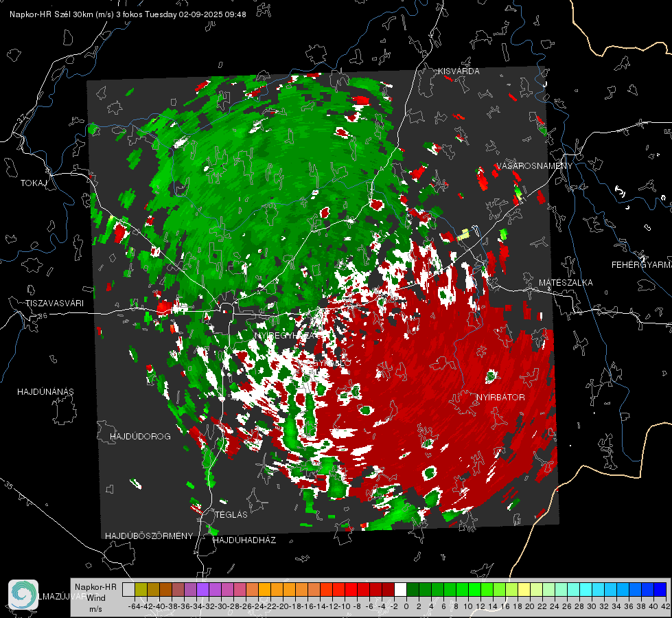672x618 pixels.
Task: Click the HAJDÚDOROG label
Action: click(x=140, y=436)
